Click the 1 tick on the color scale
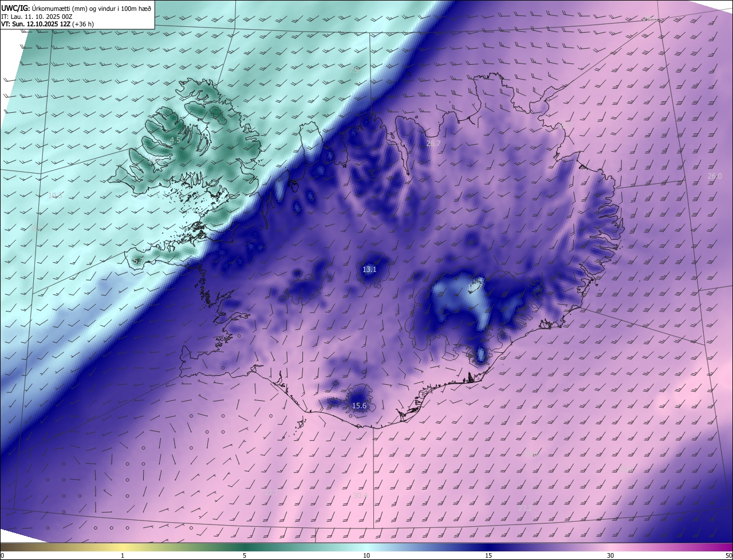Image resolution: width=733 pixels, height=560 pixels. pos(123,555)
